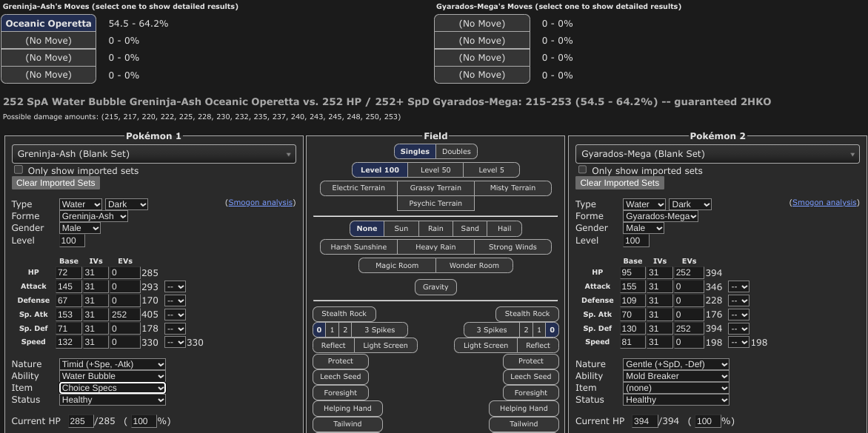Screen dimensions: 868x433
Task: Open Gyarados-Mega's Speed boost dropdown
Action: (738, 342)
